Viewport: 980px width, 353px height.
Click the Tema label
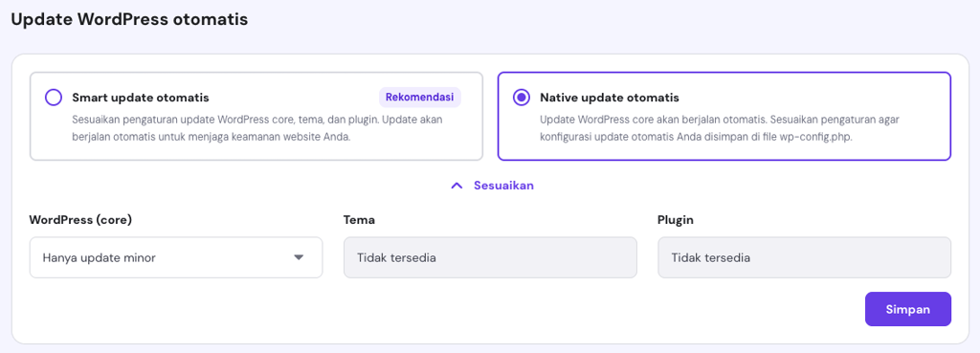pos(359,220)
